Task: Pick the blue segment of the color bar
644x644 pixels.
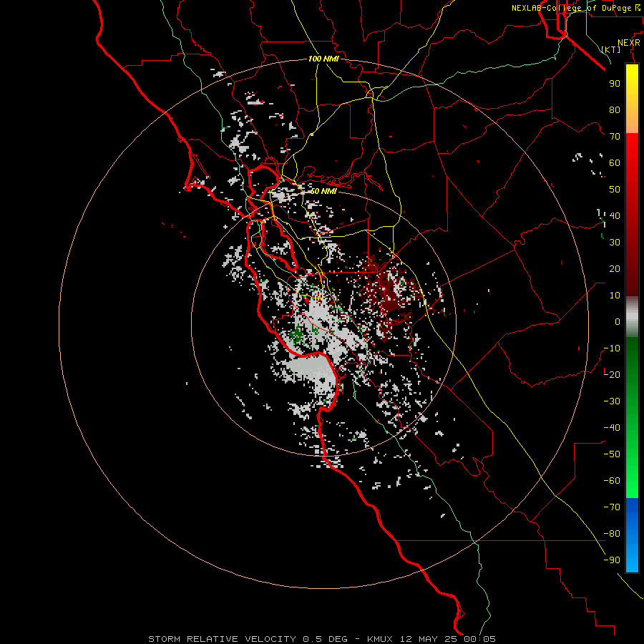Action: click(x=632, y=535)
